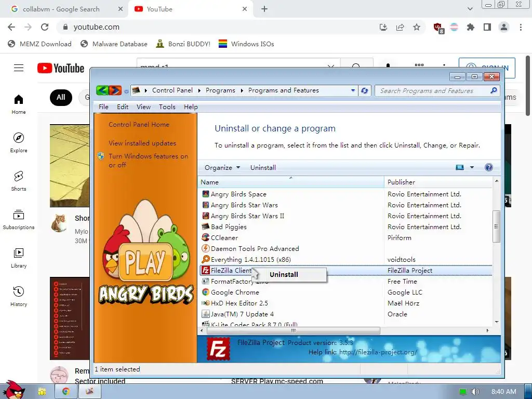
Task: Click the install app icon in address bar
Action: pyautogui.click(x=383, y=27)
